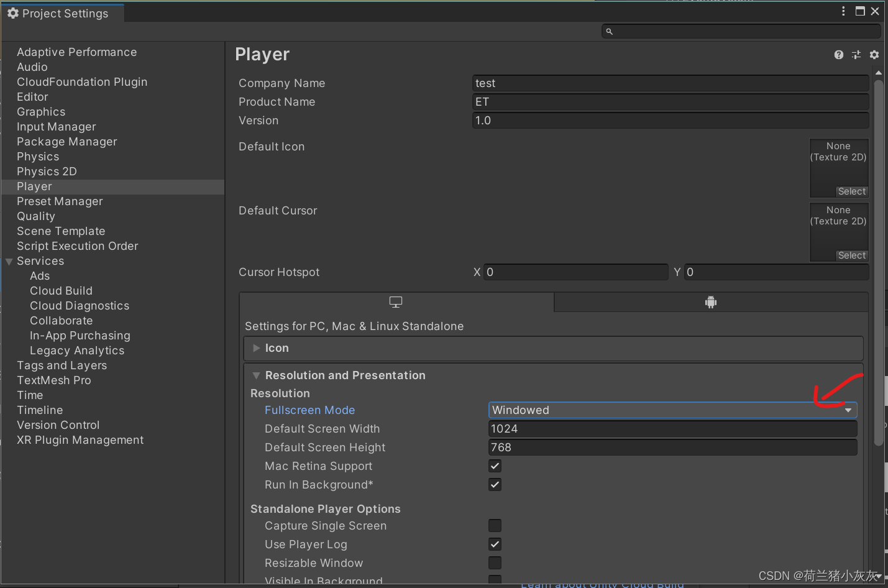888x588 pixels.
Task: Select Time in the settings list
Action: [x=30, y=395]
